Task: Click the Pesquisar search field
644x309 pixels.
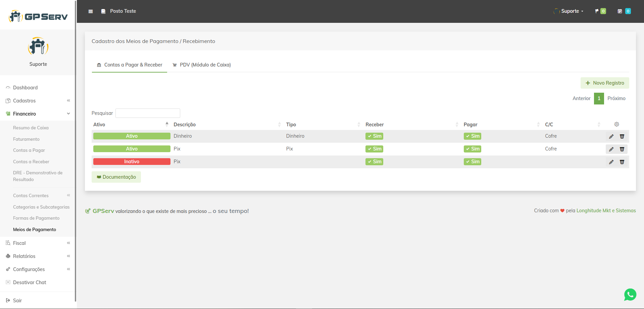Action: pyautogui.click(x=148, y=113)
